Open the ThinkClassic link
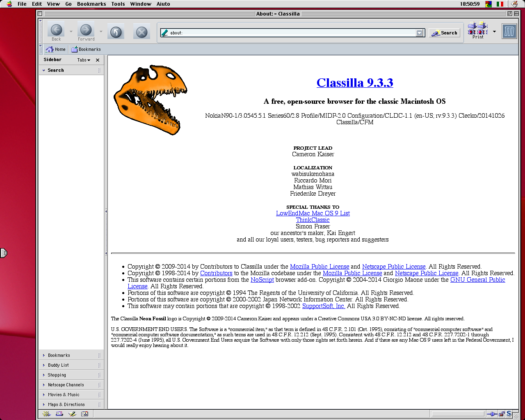 (313, 220)
